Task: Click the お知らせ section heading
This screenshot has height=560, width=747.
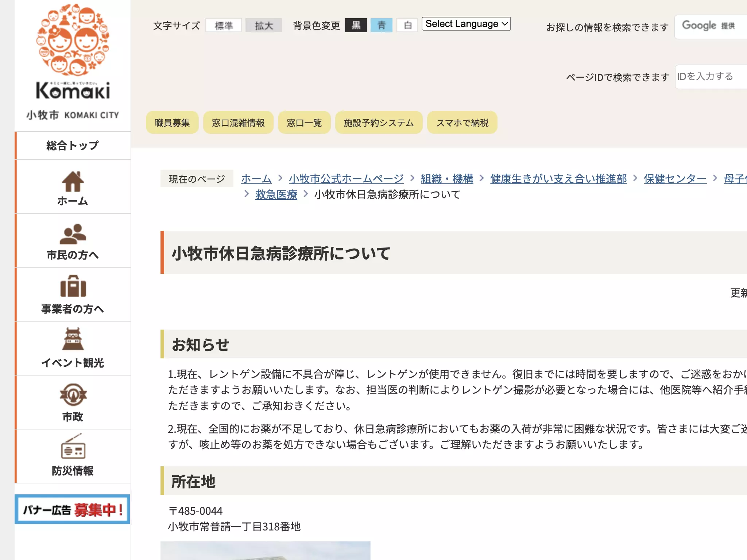Action: click(200, 344)
